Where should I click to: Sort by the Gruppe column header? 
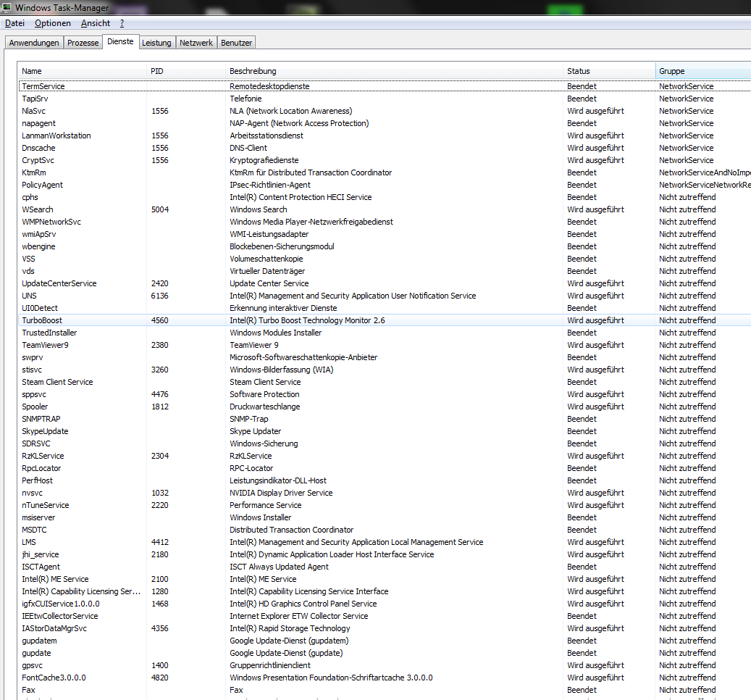702,71
